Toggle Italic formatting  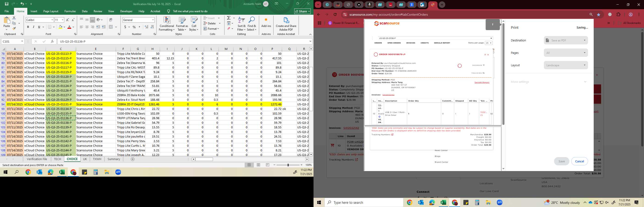[x=34, y=27]
